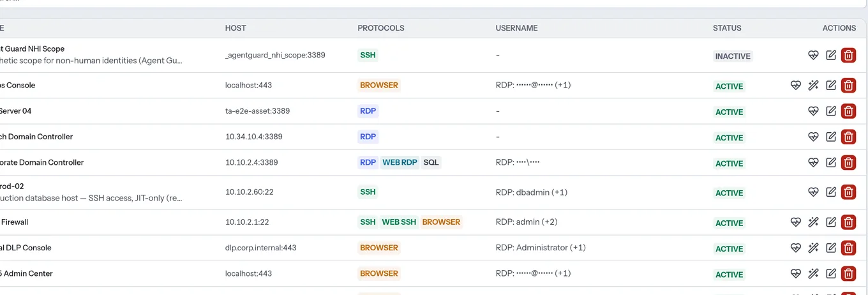This screenshot has height=295, width=868.
Task: Delete the dlp.corp.internal:443 DLP Console
Action: (848, 248)
